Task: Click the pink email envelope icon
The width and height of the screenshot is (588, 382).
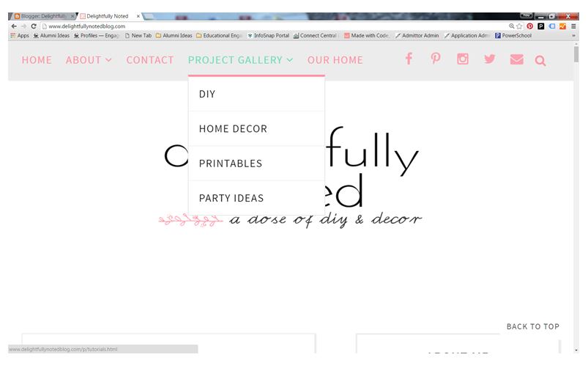Action: pos(516,59)
